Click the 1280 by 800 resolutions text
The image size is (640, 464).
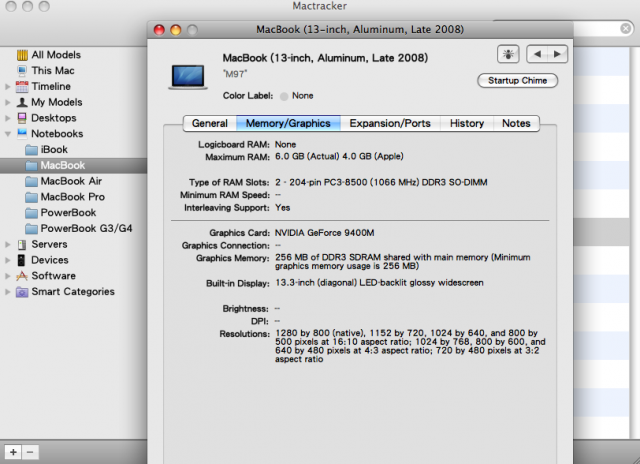point(410,346)
